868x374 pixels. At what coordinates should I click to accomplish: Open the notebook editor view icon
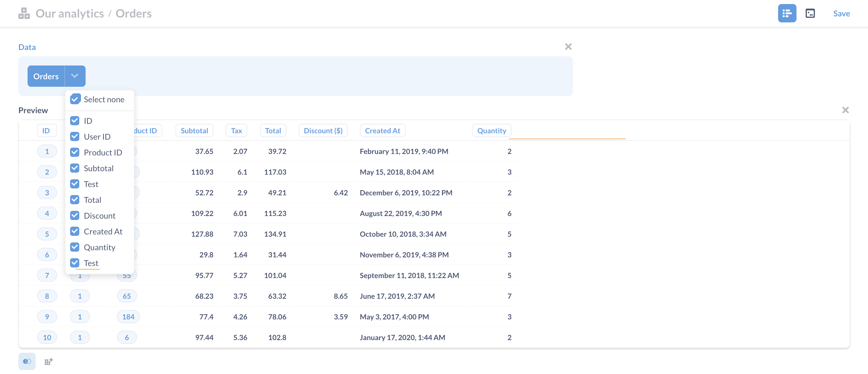pos(787,14)
